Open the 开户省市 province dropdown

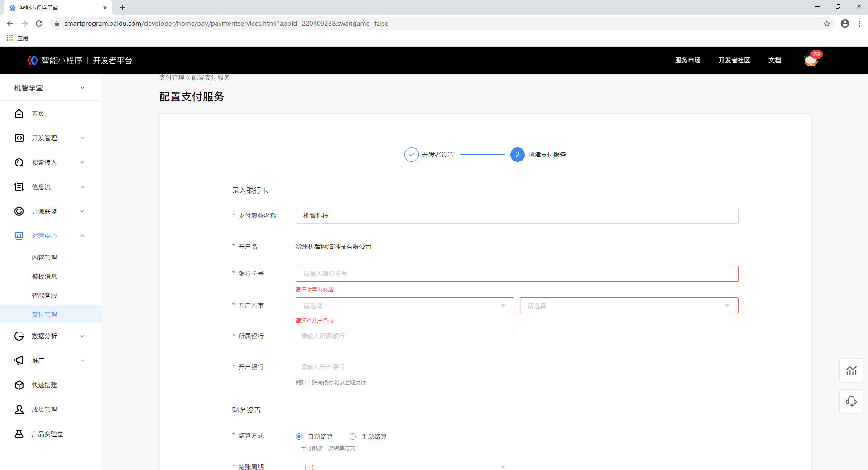point(405,305)
